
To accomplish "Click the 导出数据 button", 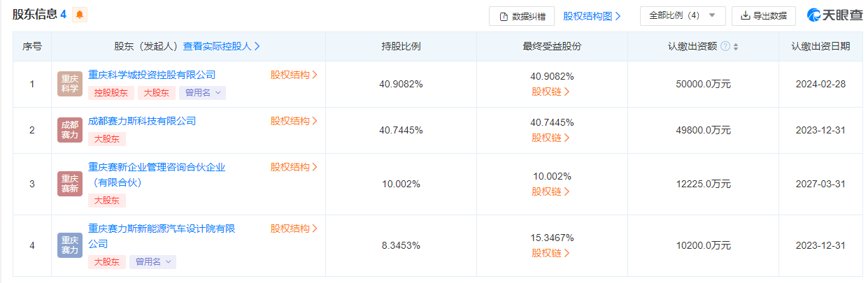I will [x=764, y=16].
